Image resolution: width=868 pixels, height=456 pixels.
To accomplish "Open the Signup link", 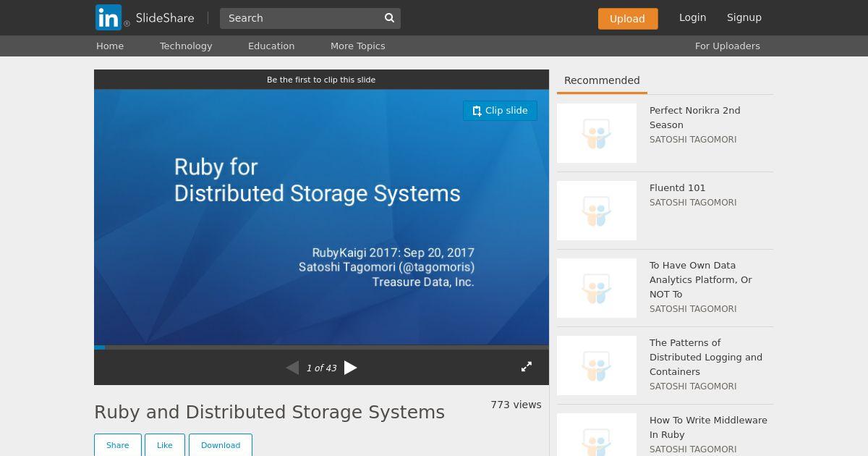I will click(x=744, y=17).
